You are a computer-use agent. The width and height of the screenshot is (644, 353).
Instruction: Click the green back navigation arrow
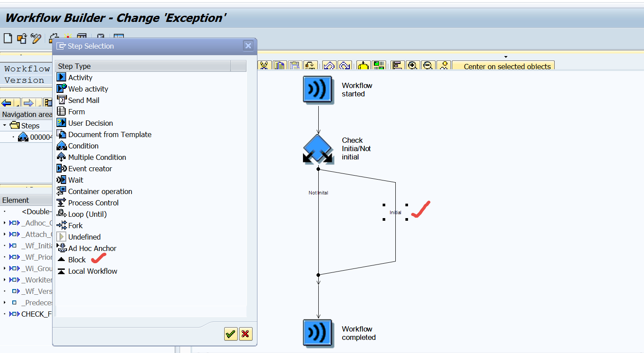point(6,102)
